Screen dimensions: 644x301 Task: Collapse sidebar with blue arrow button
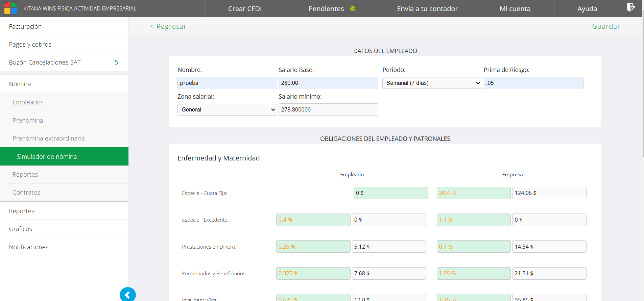[127, 295]
